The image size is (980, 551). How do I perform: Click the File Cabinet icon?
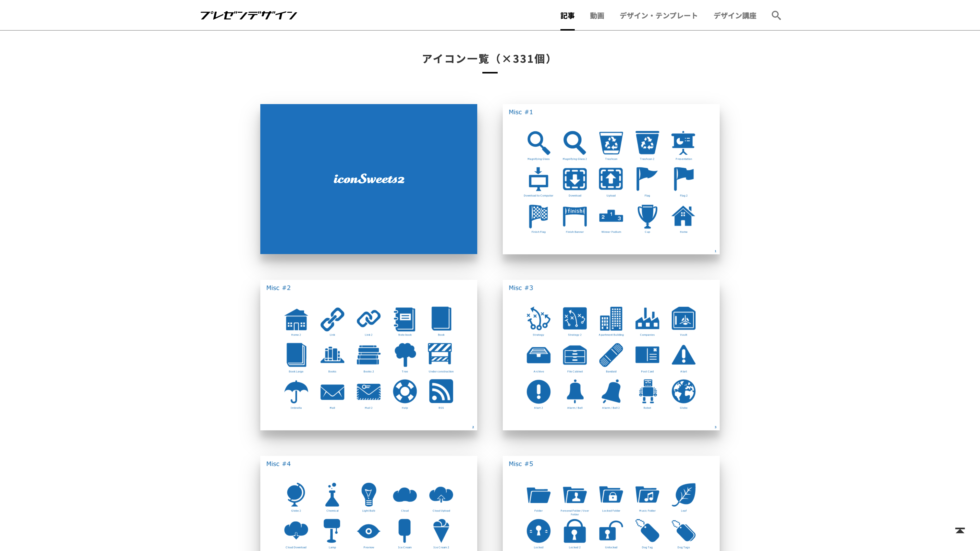(x=574, y=355)
